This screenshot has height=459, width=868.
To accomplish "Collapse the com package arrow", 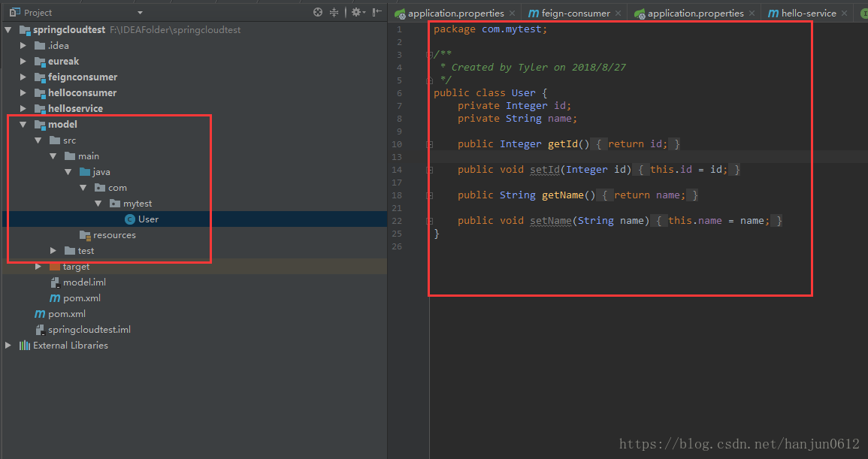I will (x=83, y=188).
